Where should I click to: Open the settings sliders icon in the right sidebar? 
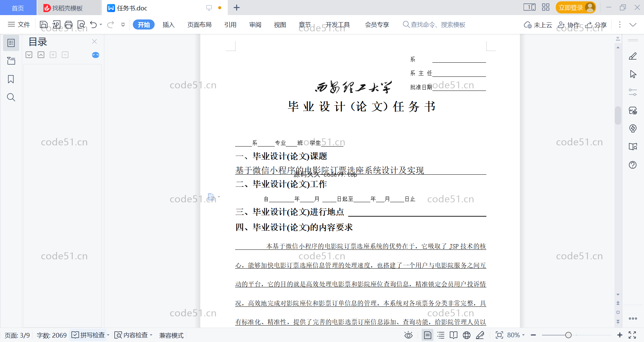coord(633,92)
